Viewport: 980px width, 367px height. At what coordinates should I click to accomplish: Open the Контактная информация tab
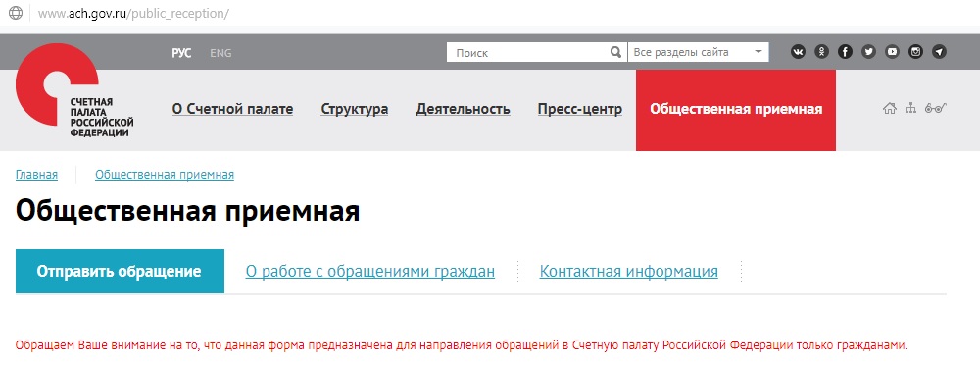[x=629, y=272]
